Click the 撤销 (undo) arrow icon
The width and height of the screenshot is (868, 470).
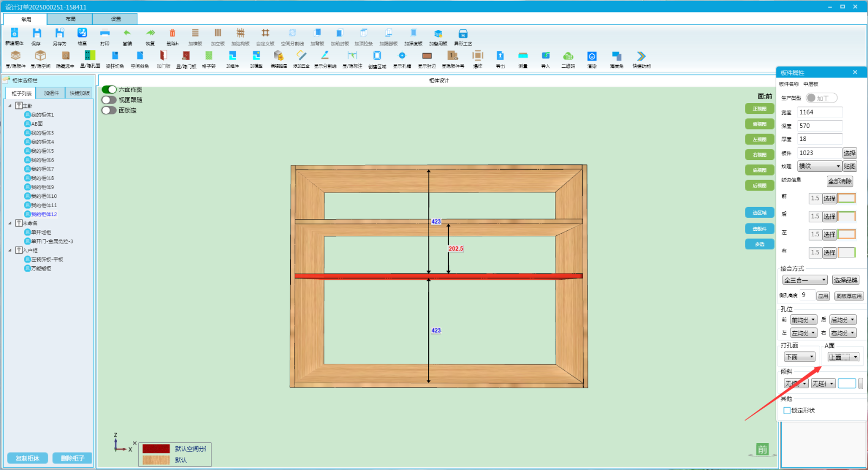tap(127, 34)
